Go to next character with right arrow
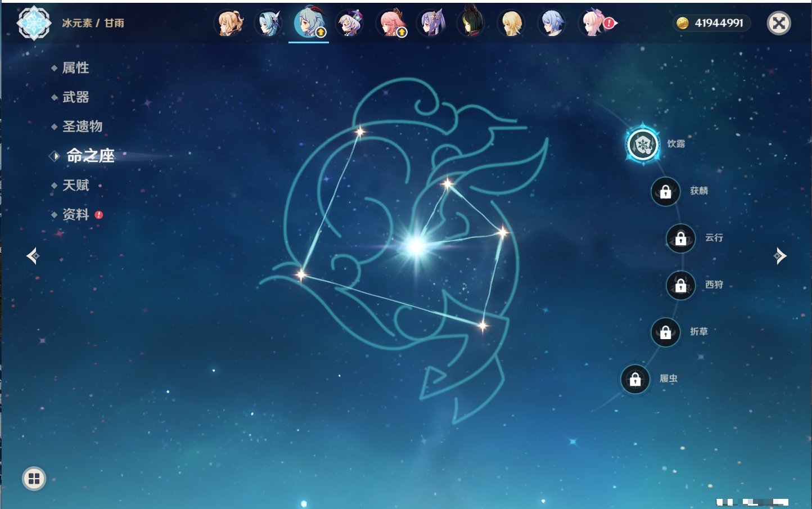Screen dimensions: 812x509 [780, 256]
